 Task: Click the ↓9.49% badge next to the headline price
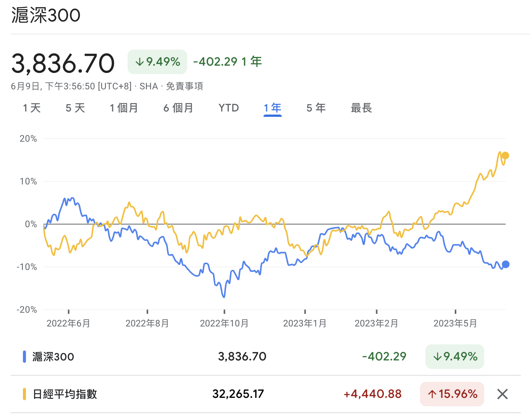(x=157, y=62)
